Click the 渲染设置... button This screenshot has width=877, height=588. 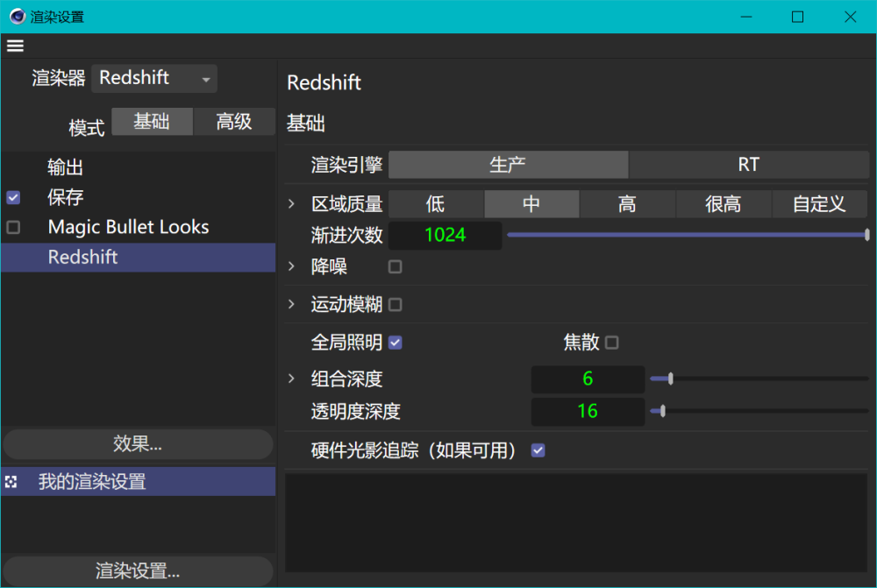tap(139, 571)
